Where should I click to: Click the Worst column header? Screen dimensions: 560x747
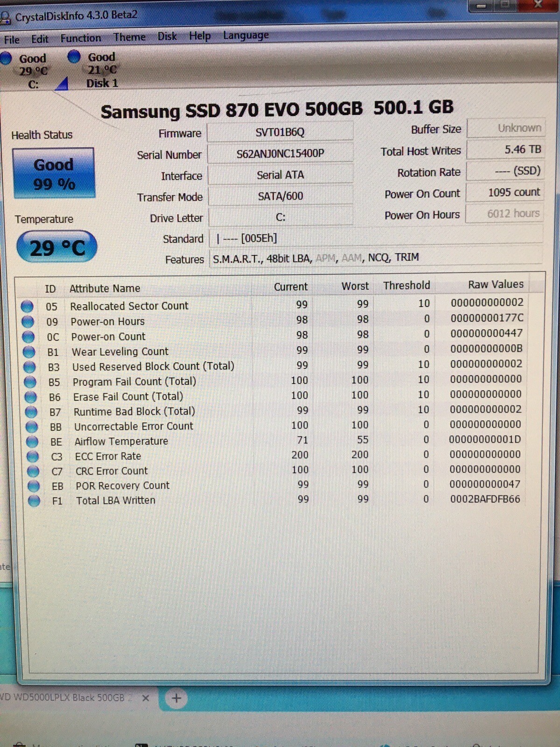pos(355,286)
